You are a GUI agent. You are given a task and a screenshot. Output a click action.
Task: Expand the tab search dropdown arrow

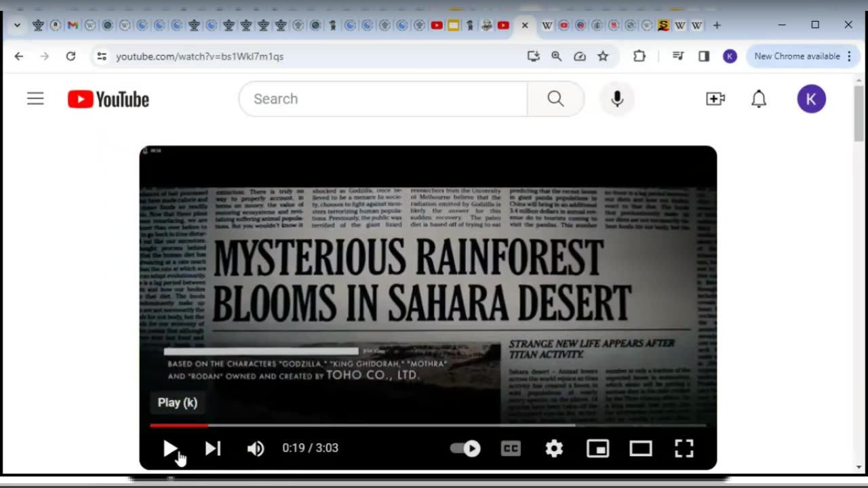pyautogui.click(x=17, y=25)
